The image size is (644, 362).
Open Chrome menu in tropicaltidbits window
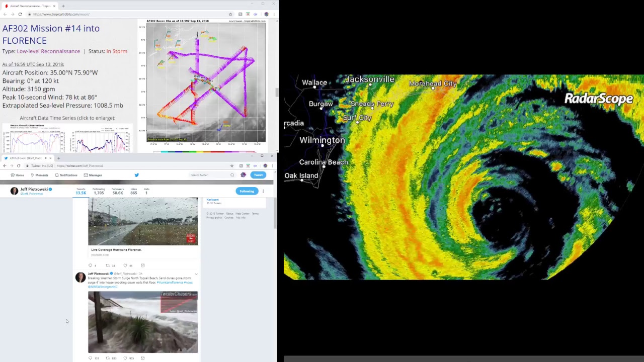274,14
